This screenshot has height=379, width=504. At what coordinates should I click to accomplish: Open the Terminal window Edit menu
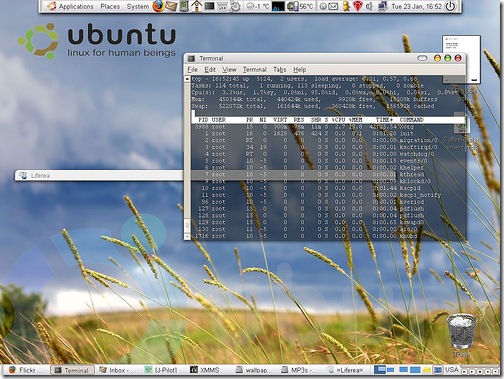[x=210, y=70]
